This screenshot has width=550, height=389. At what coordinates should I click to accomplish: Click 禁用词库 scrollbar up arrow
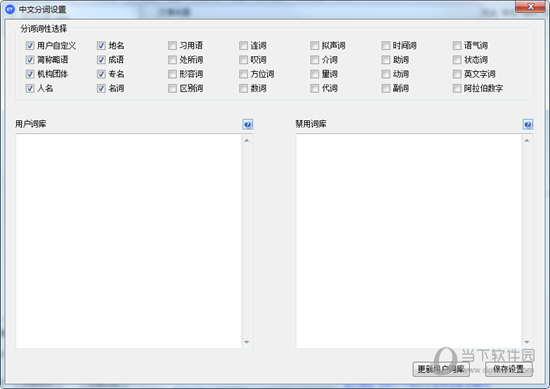[527, 140]
